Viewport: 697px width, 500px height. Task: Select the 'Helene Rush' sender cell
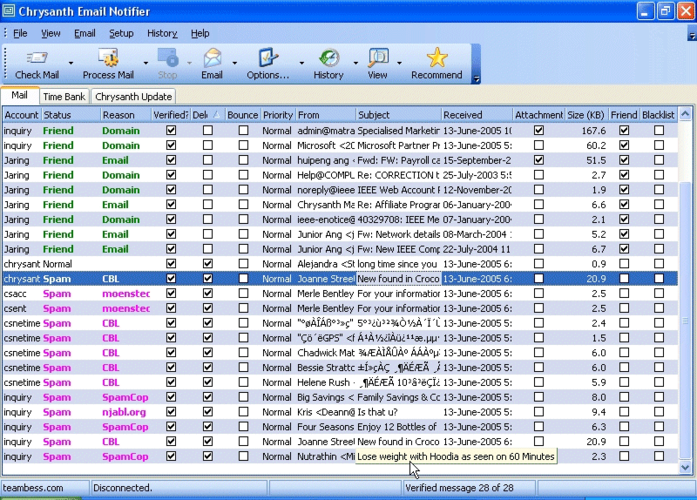pyautogui.click(x=326, y=382)
